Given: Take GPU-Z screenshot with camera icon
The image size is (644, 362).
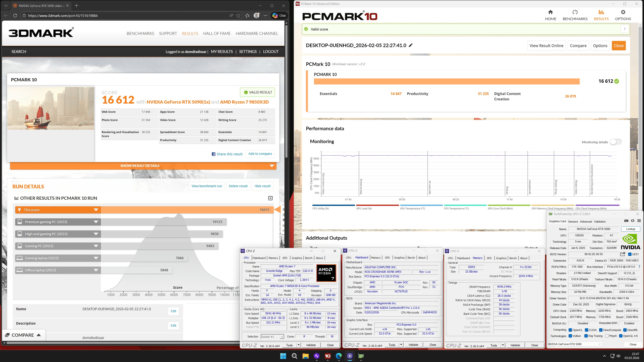Looking at the screenshot, I should pyautogui.click(x=626, y=221).
